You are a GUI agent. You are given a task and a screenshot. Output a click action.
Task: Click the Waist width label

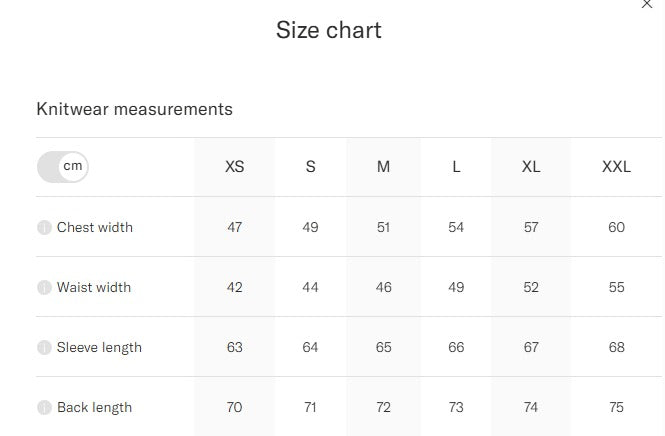(94, 287)
